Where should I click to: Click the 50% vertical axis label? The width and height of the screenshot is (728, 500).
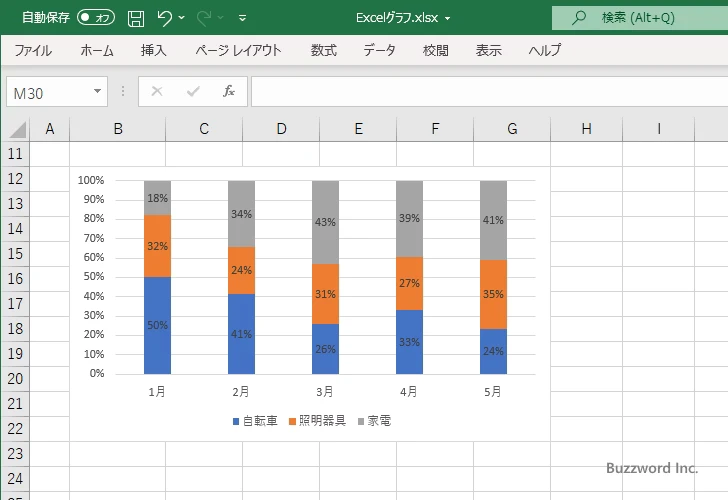click(x=94, y=277)
